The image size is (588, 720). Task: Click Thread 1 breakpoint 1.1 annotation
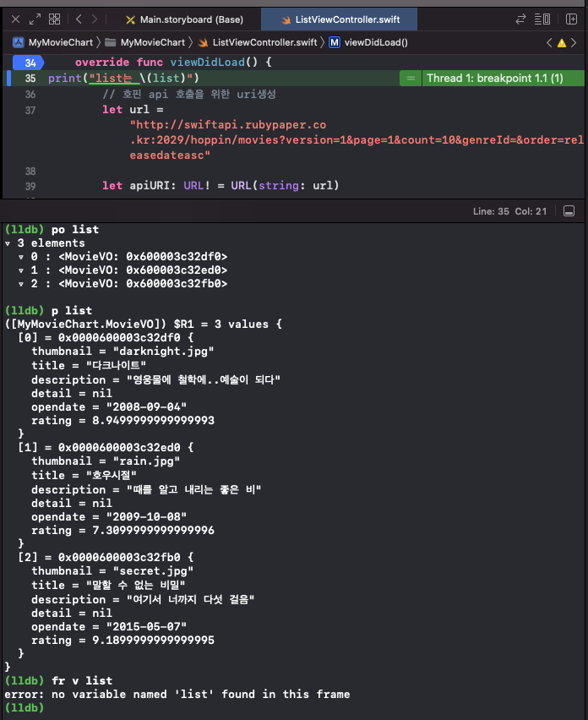click(495, 79)
